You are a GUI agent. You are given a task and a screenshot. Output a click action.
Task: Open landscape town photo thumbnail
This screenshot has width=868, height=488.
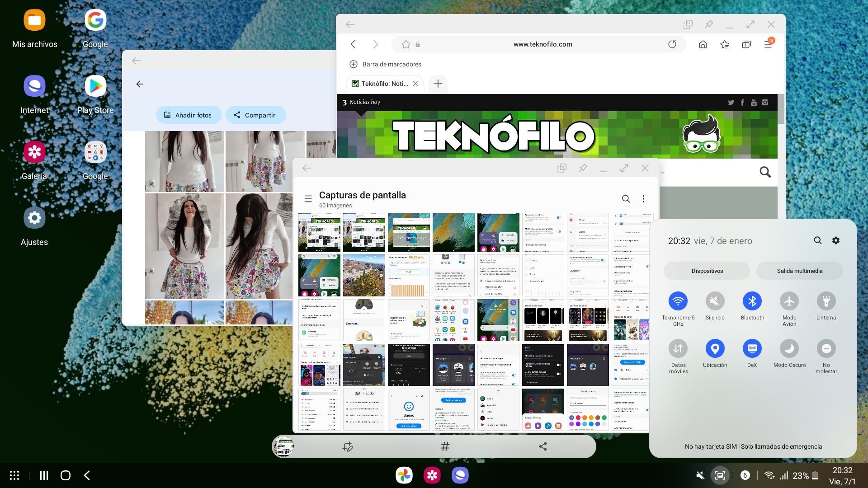click(364, 275)
